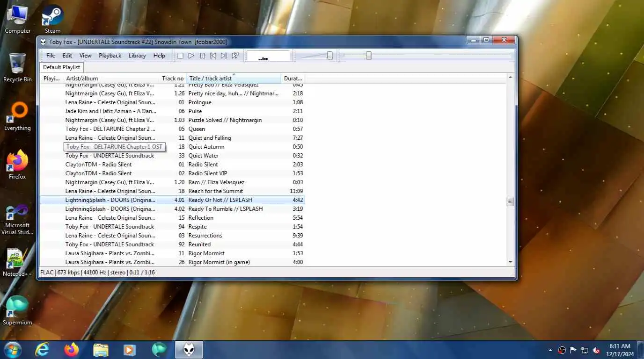The width and height of the screenshot is (644, 359).
Task: Open the Library menu
Action: pos(137,56)
